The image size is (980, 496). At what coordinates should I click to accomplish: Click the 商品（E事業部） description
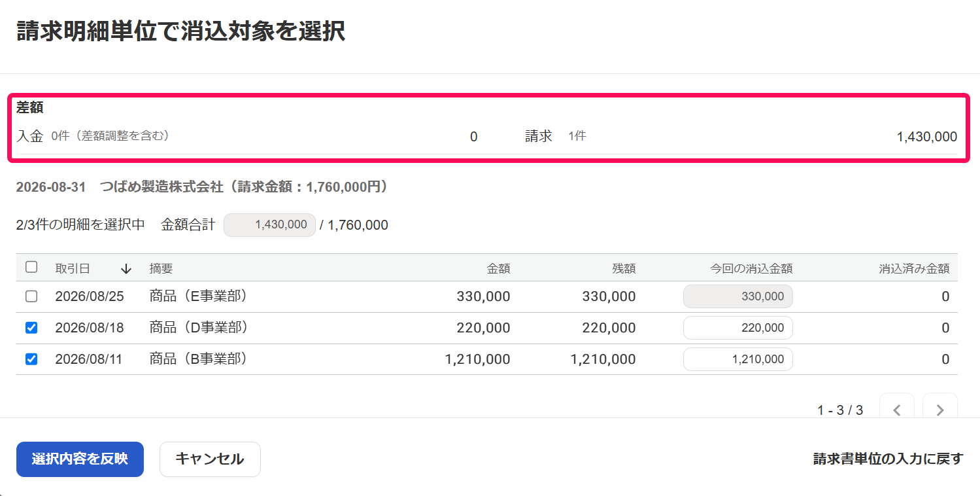click(199, 296)
